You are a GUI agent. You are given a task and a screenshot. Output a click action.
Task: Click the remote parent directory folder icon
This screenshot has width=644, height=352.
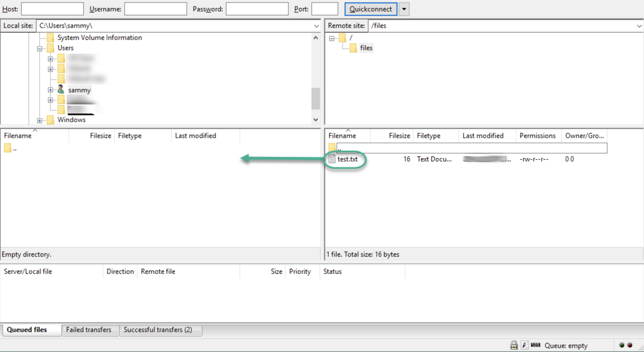coord(332,147)
